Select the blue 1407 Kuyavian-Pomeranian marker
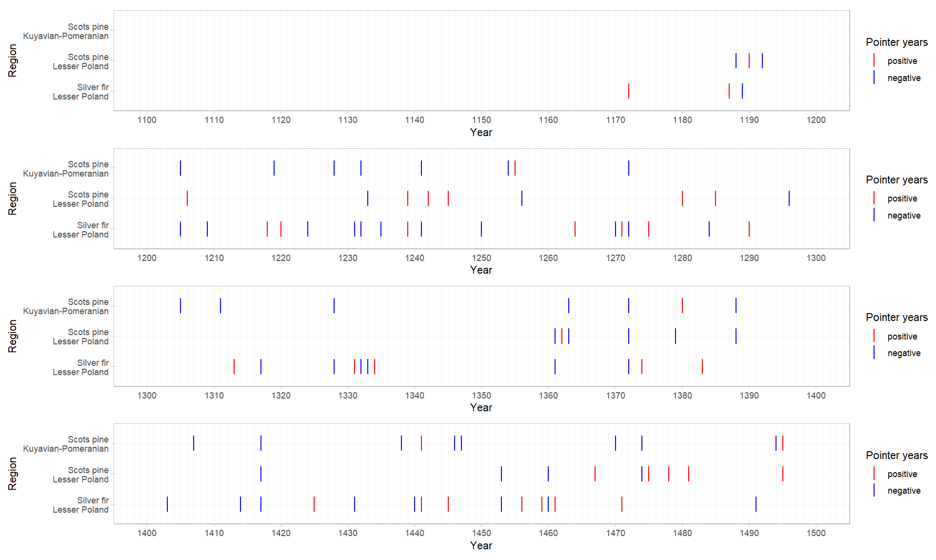 (x=194, y=443)
